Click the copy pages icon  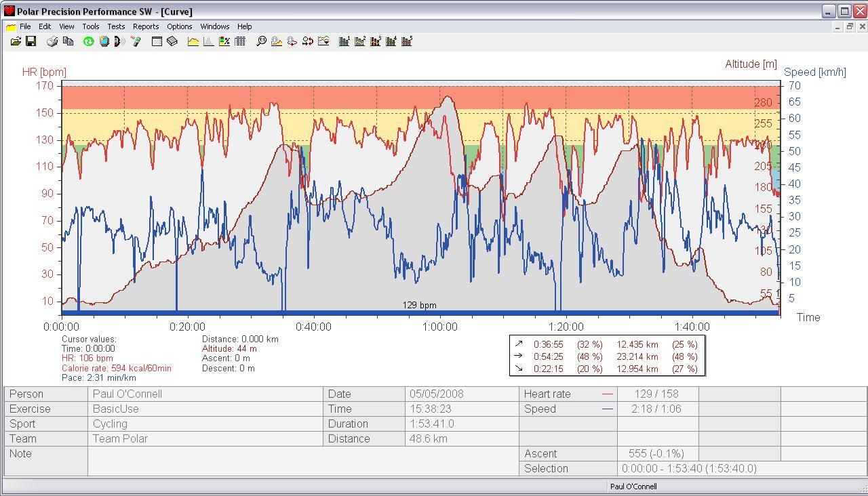point(68,42)
